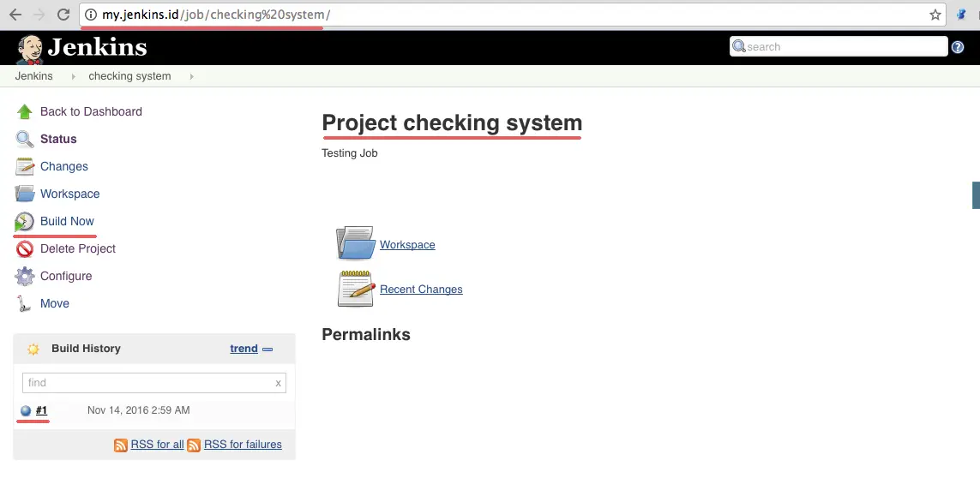This screenshot has height=490, width=980.
Task: Click the green up arrow icon
Action: click(x=24, y=111)
